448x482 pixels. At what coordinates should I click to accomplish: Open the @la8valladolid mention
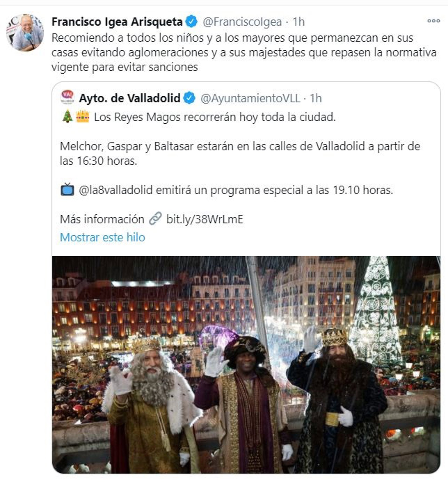pos(116,190)
